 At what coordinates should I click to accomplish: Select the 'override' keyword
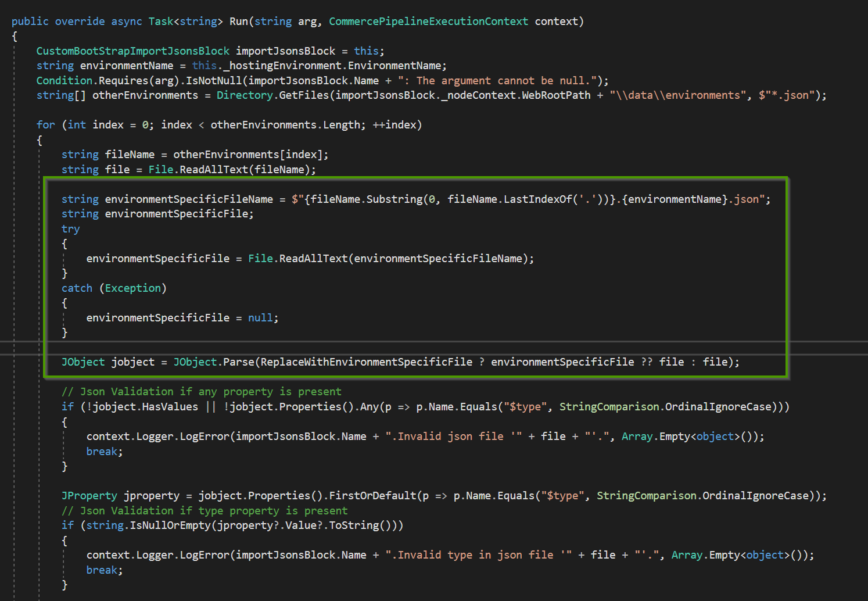coord(80,22)
